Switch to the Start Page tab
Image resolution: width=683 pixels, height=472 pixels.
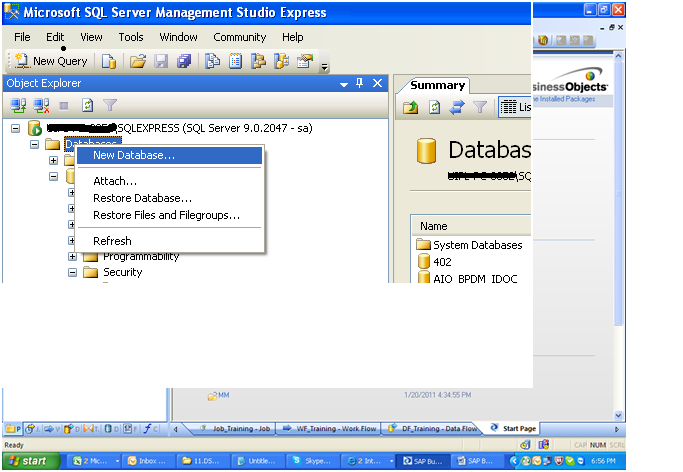514,428
